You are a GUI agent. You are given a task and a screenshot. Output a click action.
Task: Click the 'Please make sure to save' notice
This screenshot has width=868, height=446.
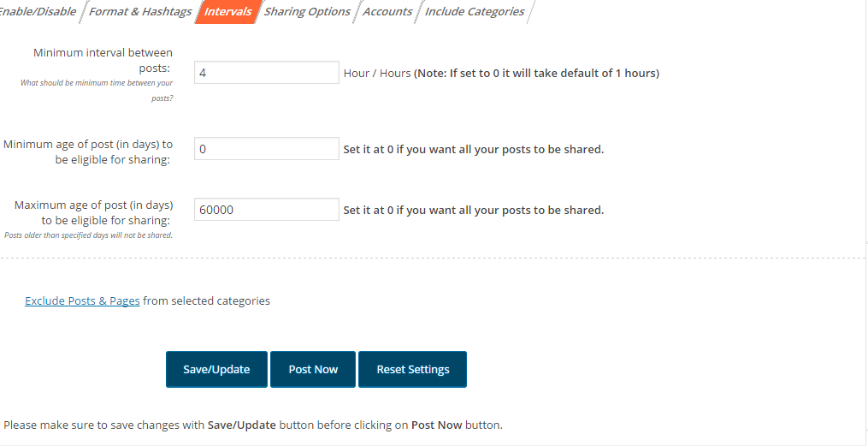tap(253, 425)
